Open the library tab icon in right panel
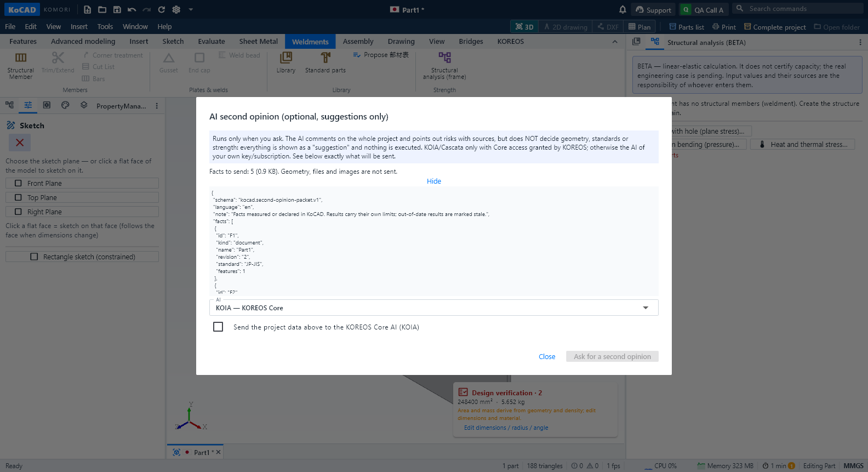Viewport: 868px width, 472px height. pos(636,42)
